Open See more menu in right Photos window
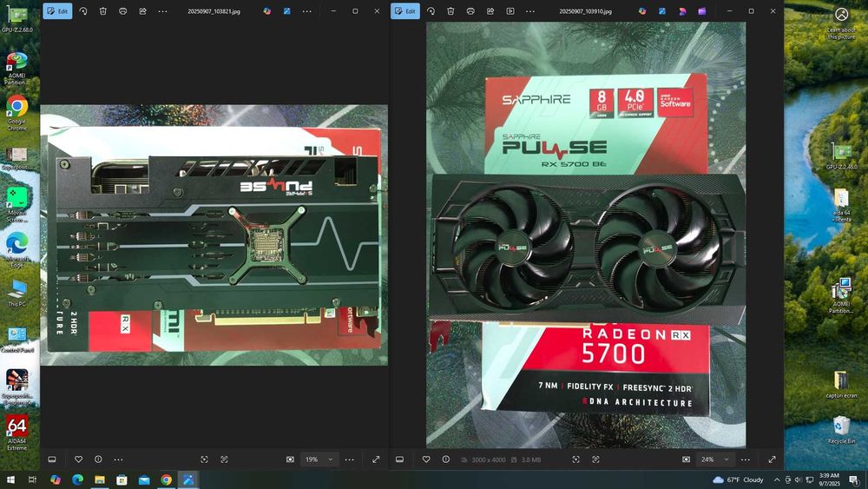The width and height of the screenshot is (868, 489). pyautogui.click(x=530, y=11)
